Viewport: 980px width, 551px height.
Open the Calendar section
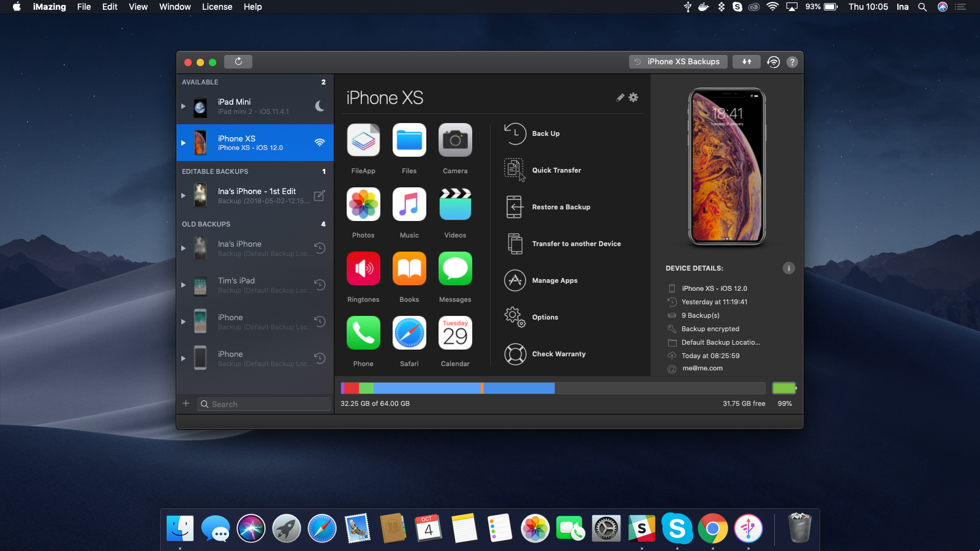tap(455, 333)
